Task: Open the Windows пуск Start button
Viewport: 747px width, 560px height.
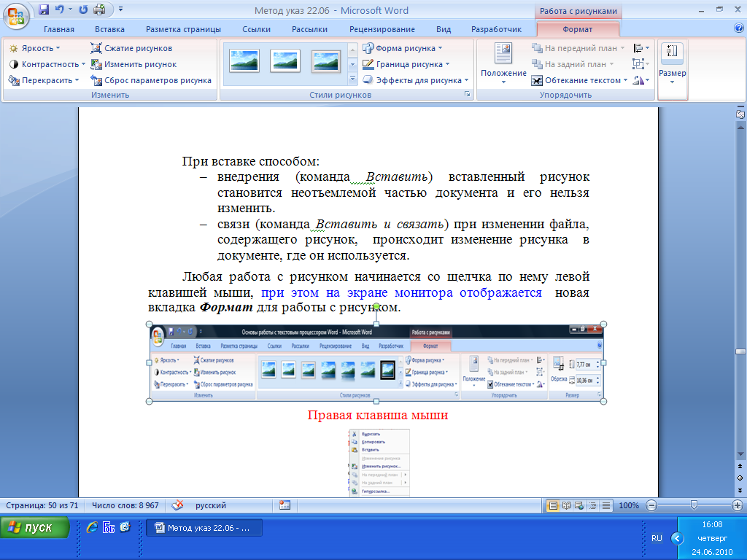Action: pos(35,528)
